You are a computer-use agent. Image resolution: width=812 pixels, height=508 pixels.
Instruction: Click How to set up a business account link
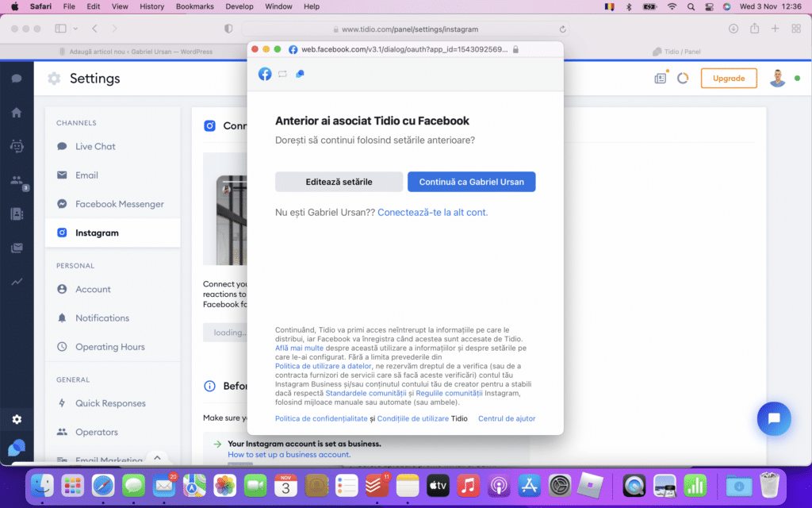[289, 454]
